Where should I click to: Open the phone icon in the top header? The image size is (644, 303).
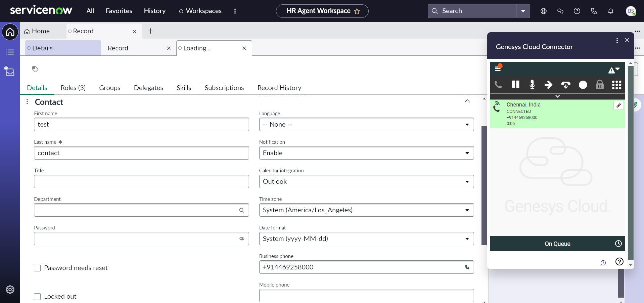(x=594, y=11)
